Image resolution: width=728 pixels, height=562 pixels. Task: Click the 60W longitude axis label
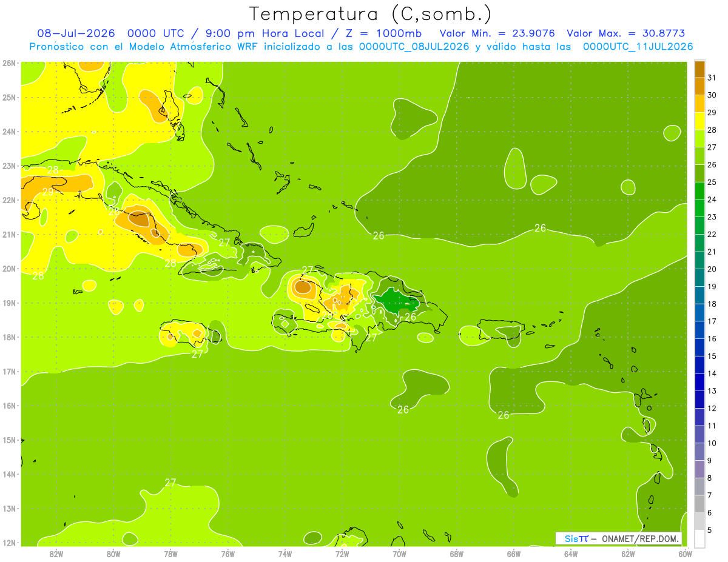pos(685,554)
